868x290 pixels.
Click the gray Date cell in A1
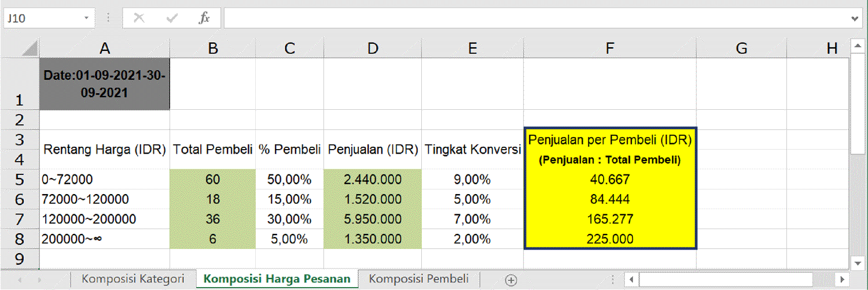click(105, 84)
